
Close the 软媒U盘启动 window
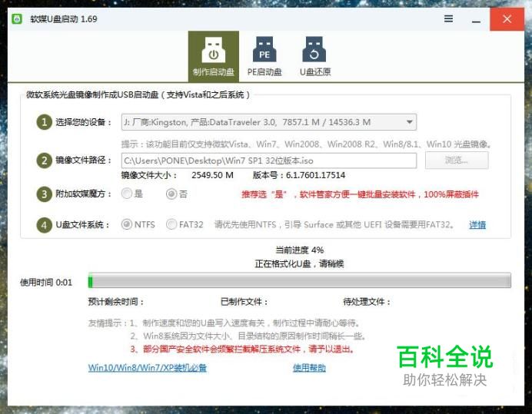pos(507,19)
